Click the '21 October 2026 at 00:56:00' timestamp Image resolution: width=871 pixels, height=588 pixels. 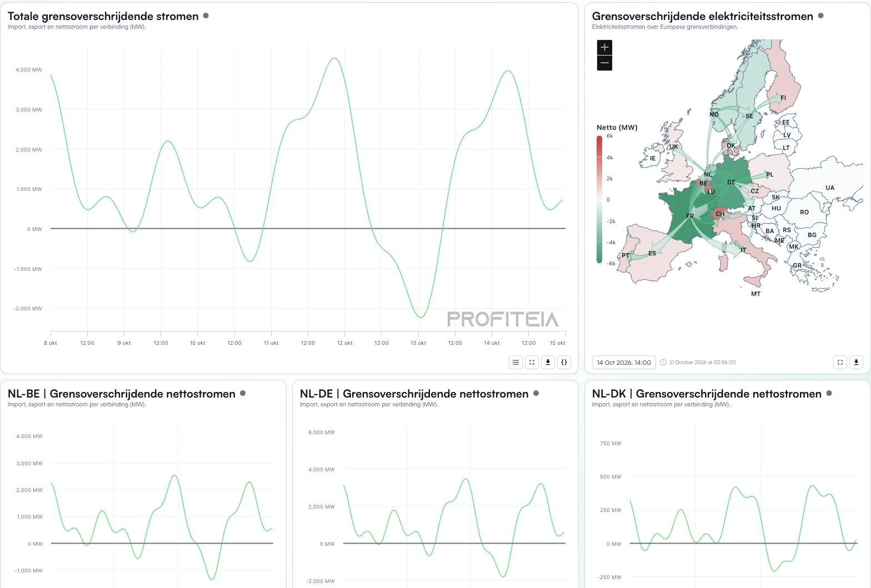pyautogui.click(x=702, y=363)
